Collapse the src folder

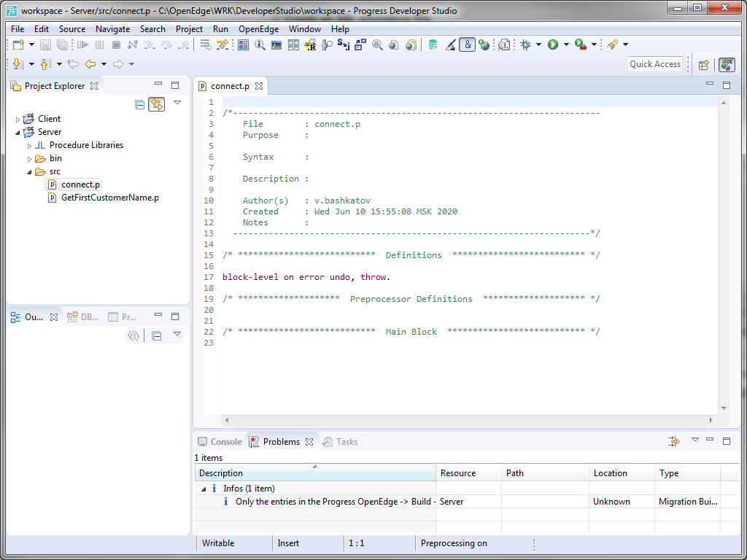(x=29, y=172)
